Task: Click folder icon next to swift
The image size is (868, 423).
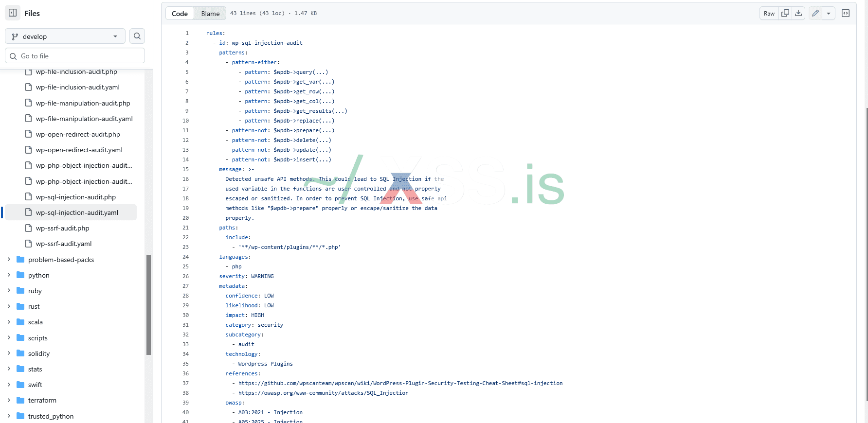Action: click(20, 385)
